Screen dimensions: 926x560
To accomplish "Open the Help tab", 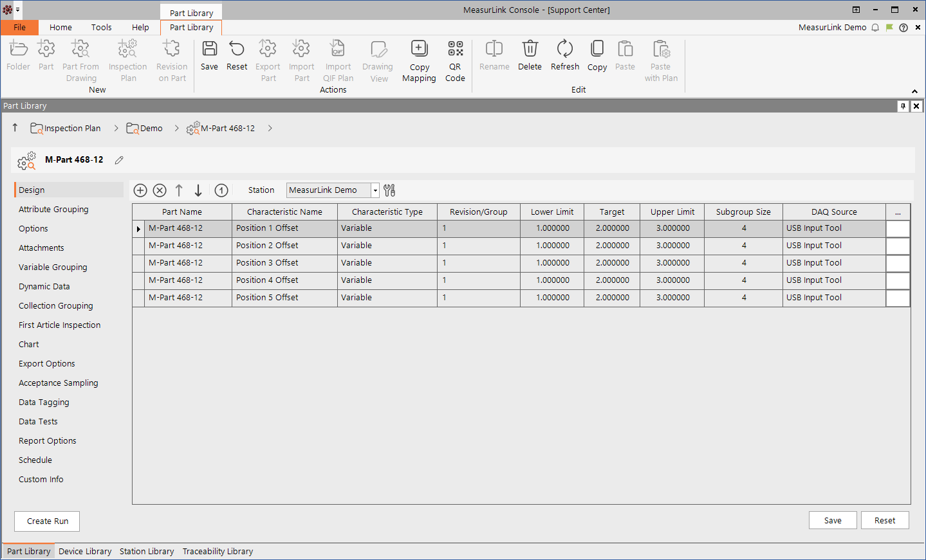I will (140, 28).
